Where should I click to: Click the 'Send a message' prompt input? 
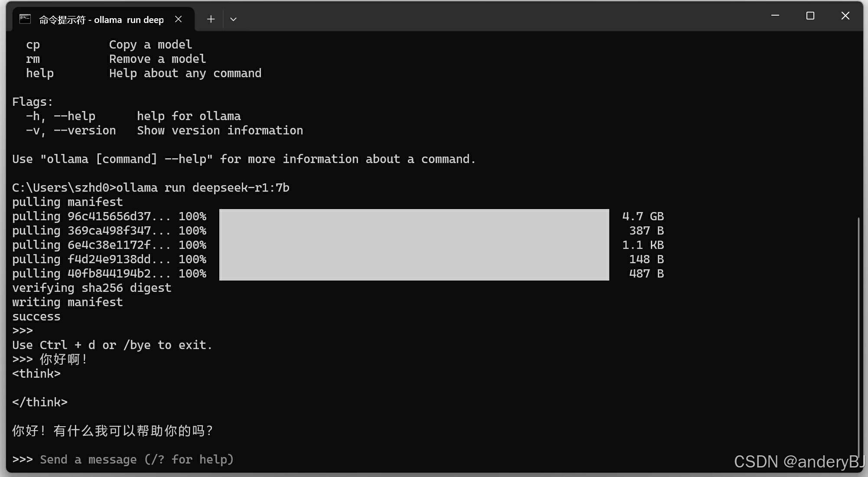coord(137,459)
